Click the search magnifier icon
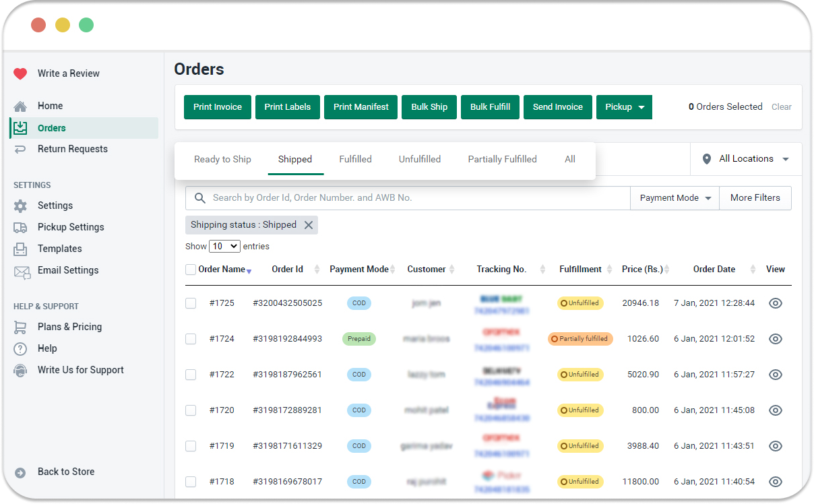The image size is (814, 504). [x=200, y=197]
